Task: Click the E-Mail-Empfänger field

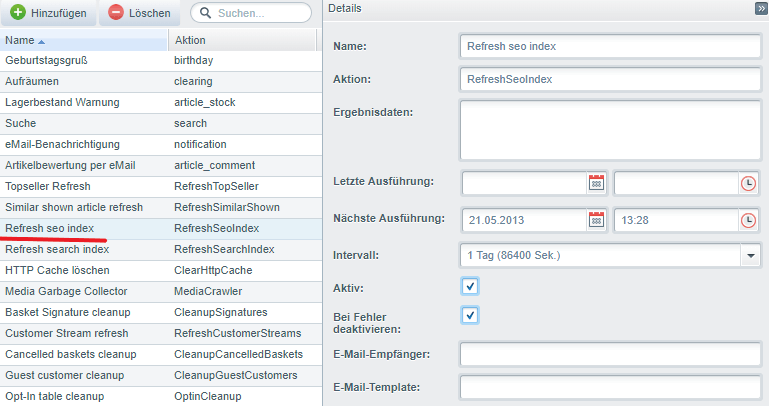Action: click(x=611, y=354)
